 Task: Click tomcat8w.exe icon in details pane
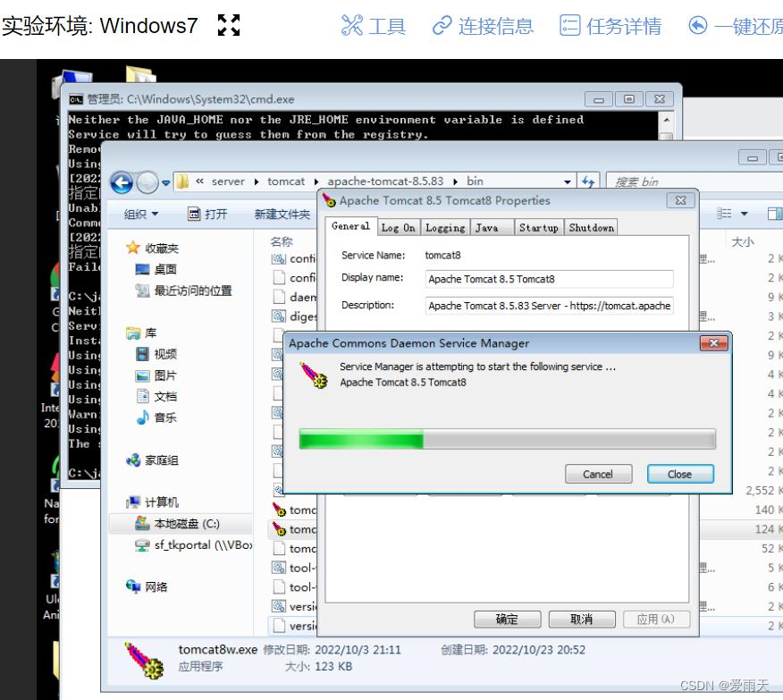coord(144,660)
